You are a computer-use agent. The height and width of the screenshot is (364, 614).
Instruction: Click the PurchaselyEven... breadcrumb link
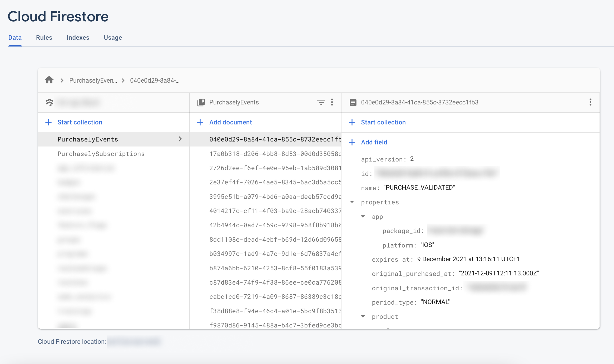(93, 80)
